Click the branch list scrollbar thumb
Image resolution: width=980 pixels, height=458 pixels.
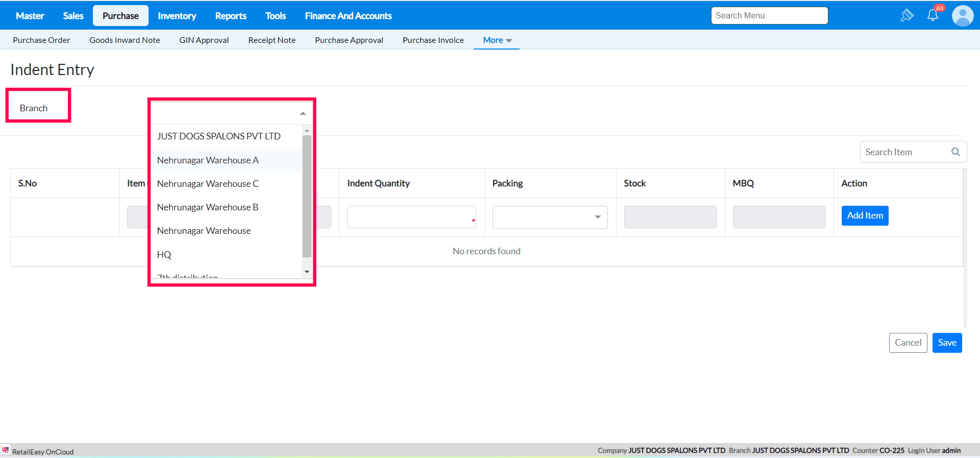click(307, 196)
